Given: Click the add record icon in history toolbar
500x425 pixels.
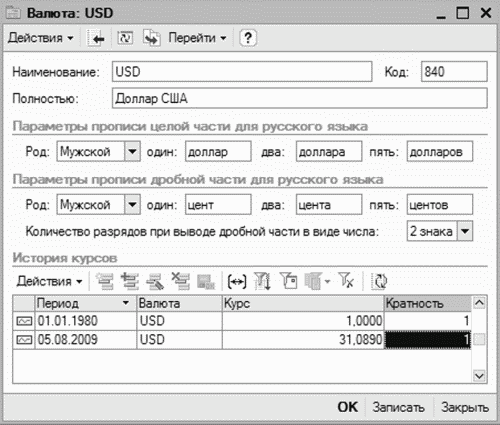Looking at the screenshot, I should tap(105, 281).
